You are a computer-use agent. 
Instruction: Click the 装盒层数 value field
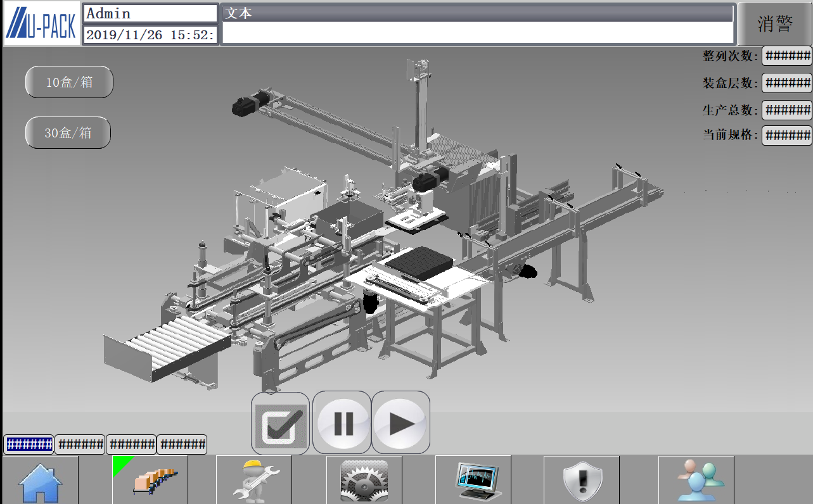tap(786, 82)
